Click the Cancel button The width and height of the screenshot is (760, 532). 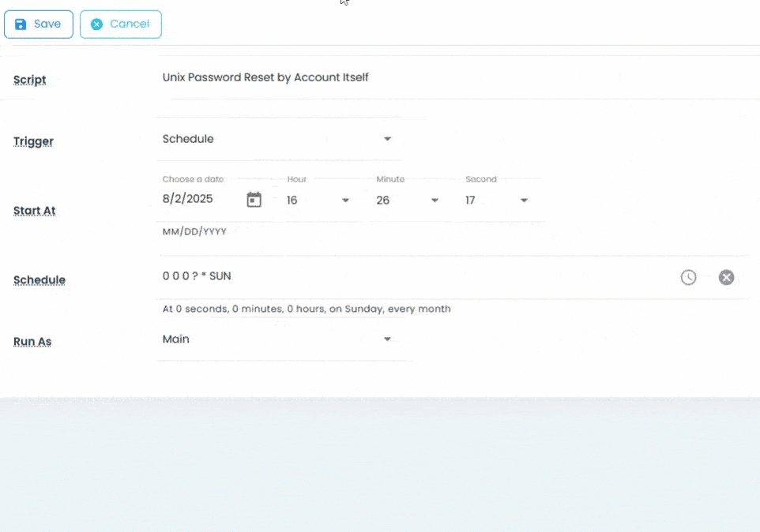[120, 24]
